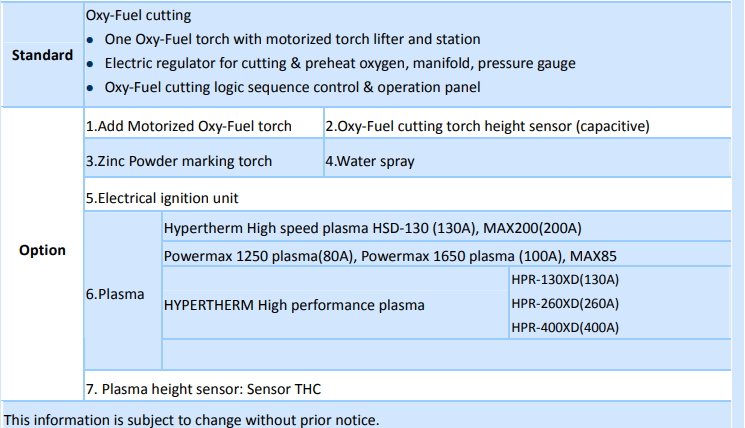Image resolution: width=745 pixels, height=428 pixels.
Task: Select the electric regulator bullet line
Action: click(x=340, y=63)
